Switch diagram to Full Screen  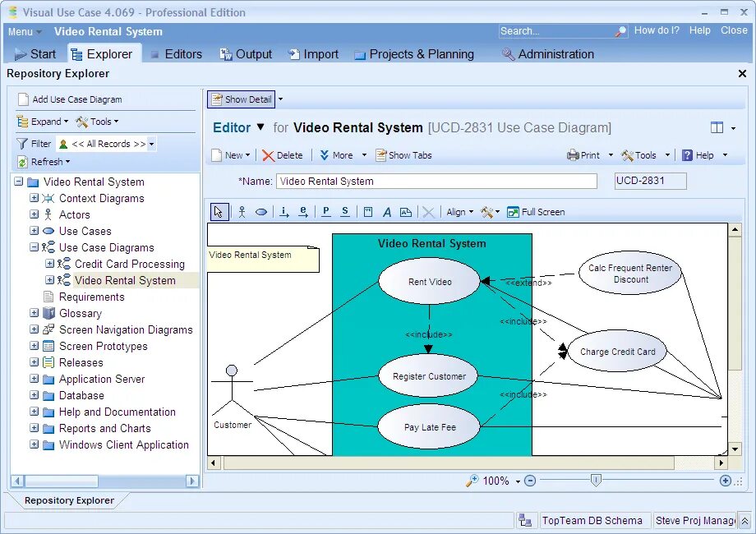point(536,212)
